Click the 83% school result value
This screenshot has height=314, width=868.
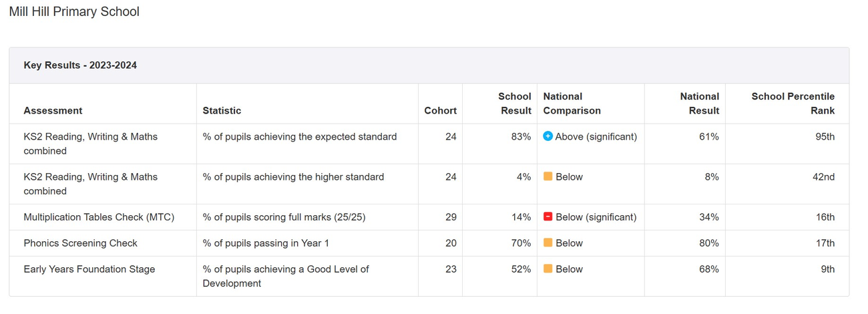pyautogui.click(x=521, y=136)
